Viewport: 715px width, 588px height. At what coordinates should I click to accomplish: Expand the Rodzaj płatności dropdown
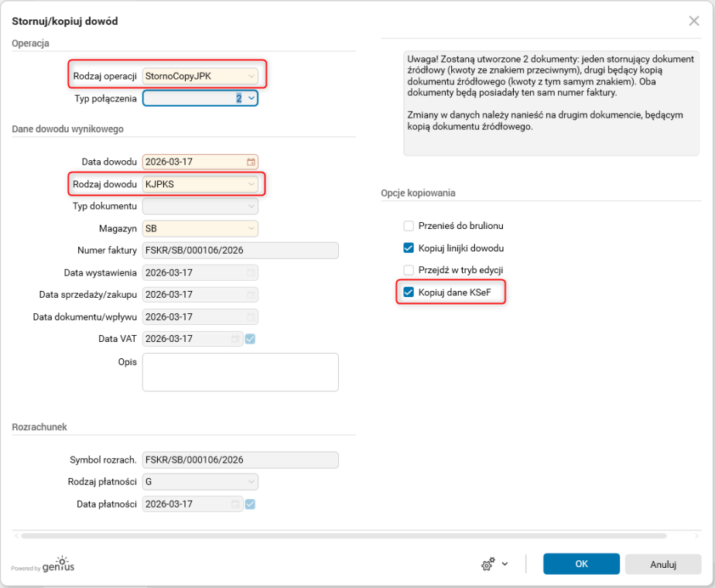click(251, 482)
